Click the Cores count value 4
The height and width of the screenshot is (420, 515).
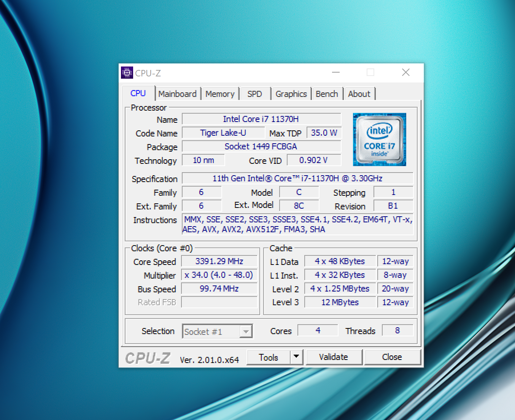[x=318, y=330]
